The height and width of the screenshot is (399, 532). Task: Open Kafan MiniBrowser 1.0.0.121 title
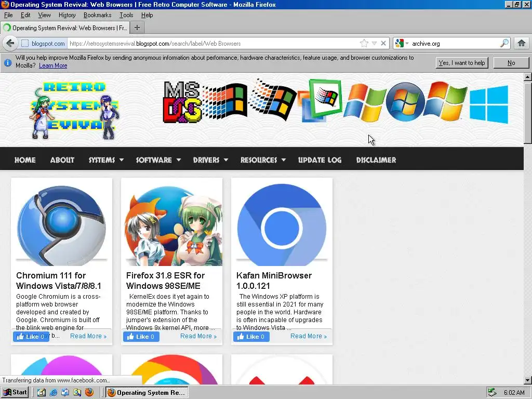tap(274, 281)
